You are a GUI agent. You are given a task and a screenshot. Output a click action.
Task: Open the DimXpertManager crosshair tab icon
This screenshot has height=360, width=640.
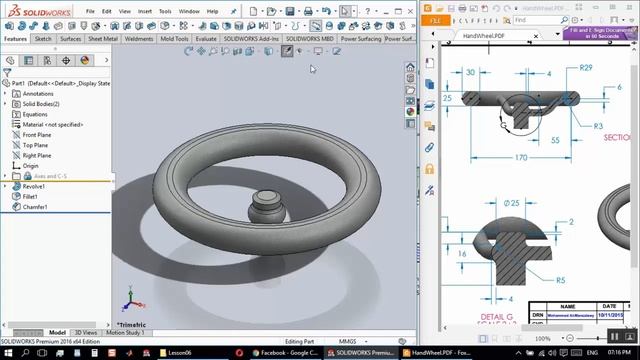[x=66, y=60]
